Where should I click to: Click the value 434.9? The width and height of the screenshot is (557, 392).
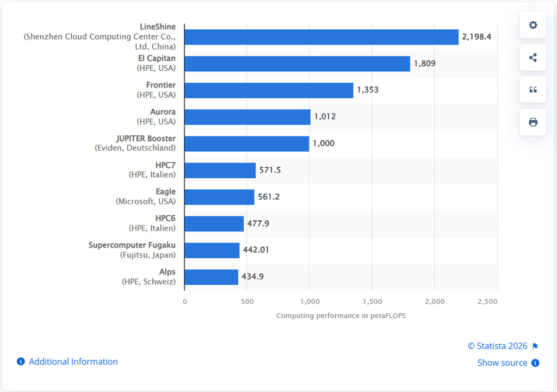coord(252,277)
